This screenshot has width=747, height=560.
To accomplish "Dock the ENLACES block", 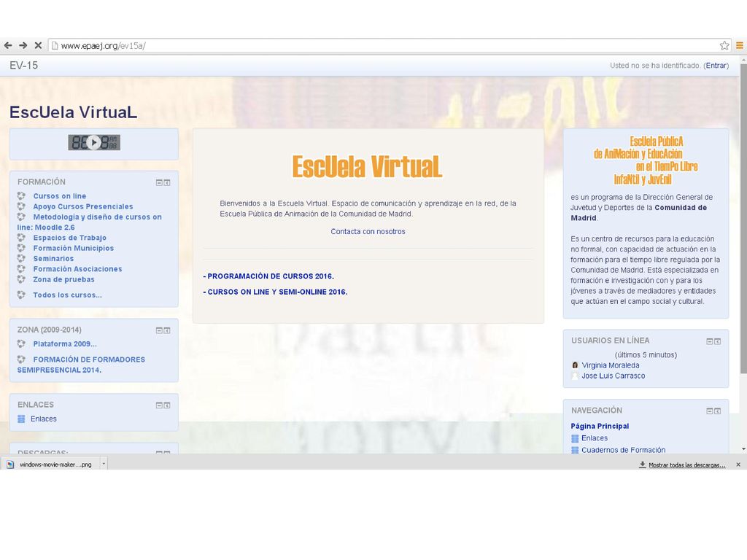I will [x=167, y=405].
